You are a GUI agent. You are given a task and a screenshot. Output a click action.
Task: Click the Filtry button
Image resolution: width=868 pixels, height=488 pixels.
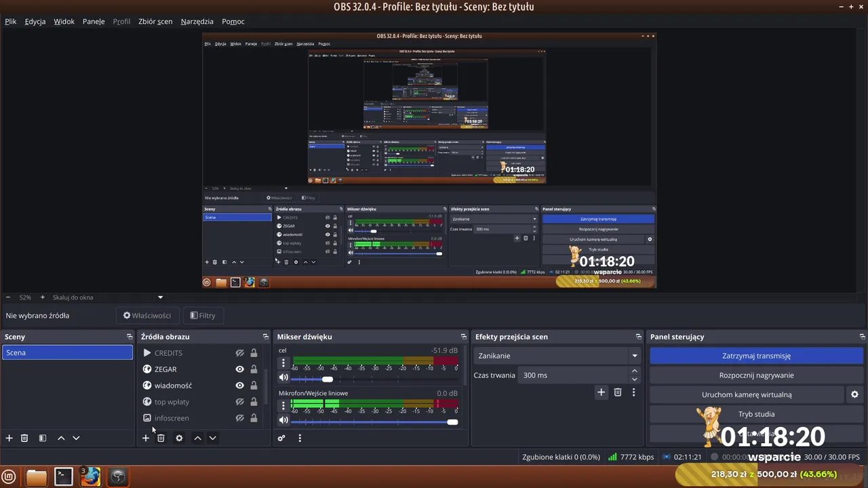pyautogui.click(x=203, y=316)
